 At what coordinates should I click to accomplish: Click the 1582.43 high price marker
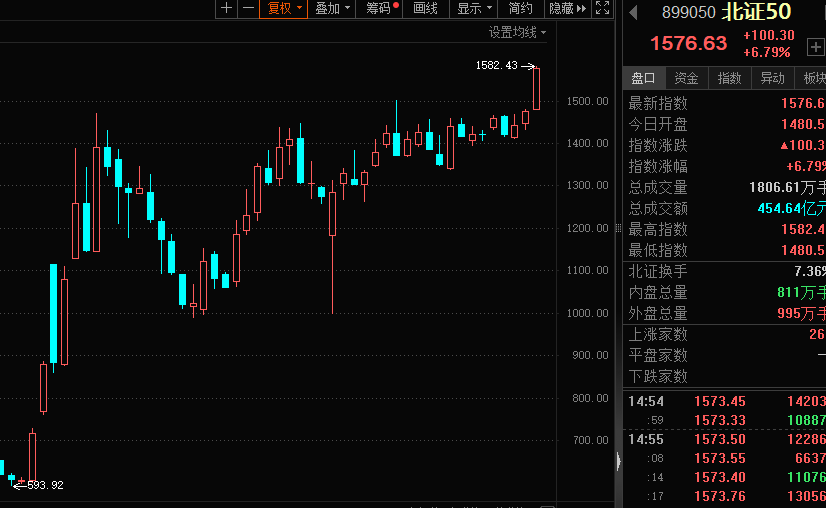[497, 65]
